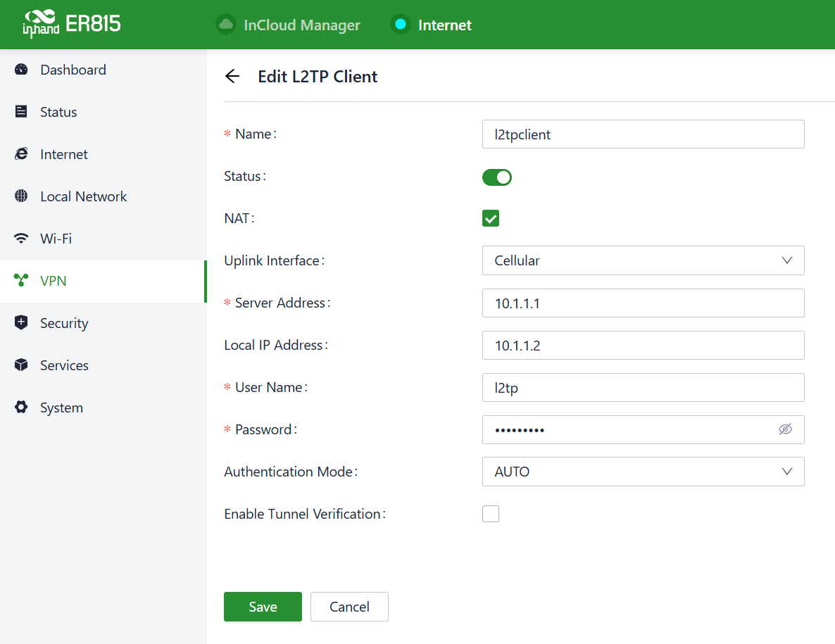This screenshot has width=835, height=644.
Task: Open the Uplink Interface dropdown
Action: (643, 260)
